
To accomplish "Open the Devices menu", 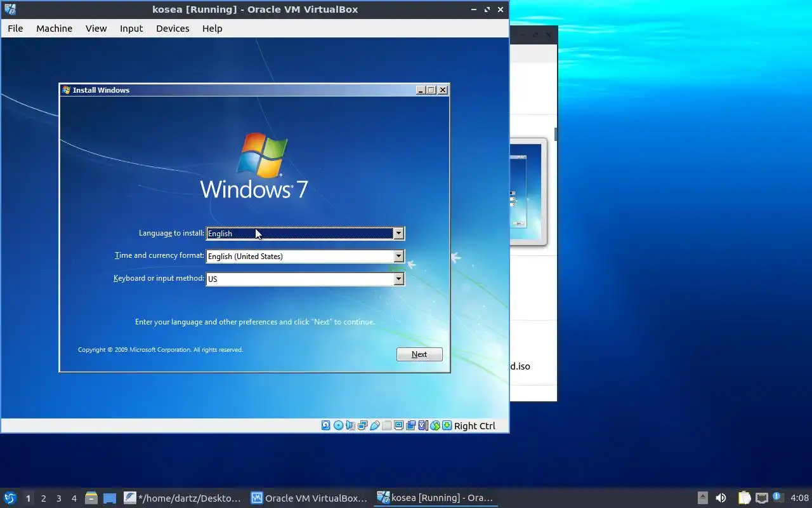I will (173, 29).
